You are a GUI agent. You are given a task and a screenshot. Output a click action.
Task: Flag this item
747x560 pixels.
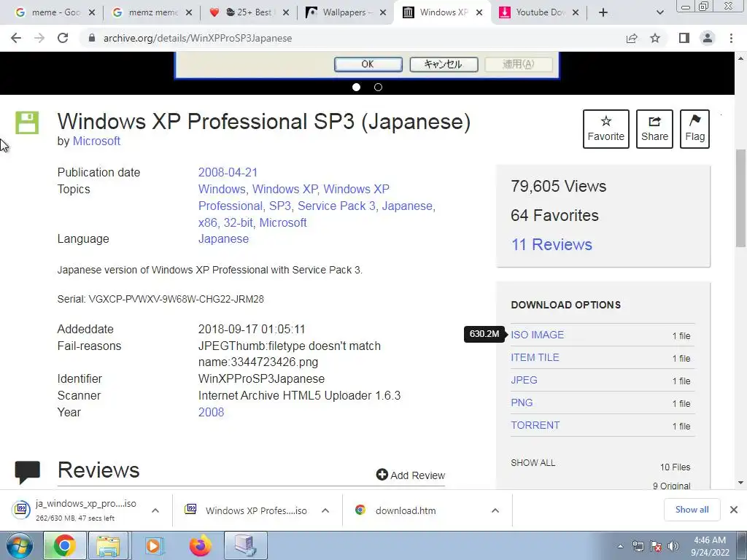coord(694,129)
